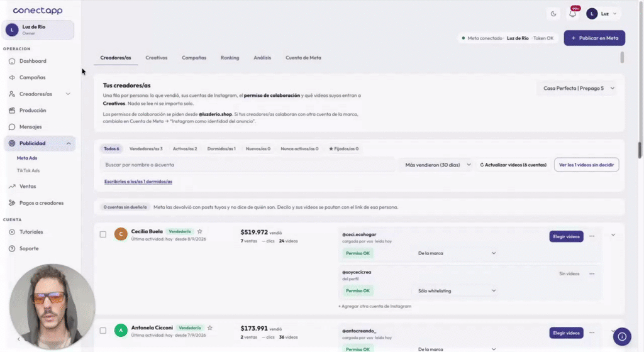Collapse the webcam bubble with the left arrow
644x352 pixels.
coord(18,339)
